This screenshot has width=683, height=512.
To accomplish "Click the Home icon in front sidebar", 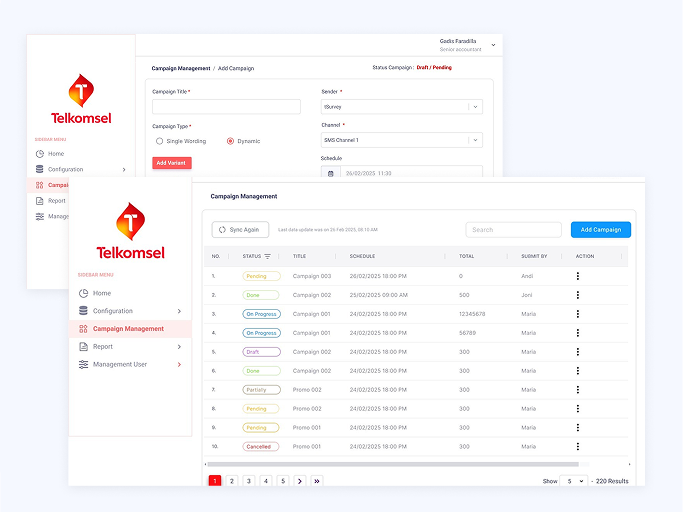I will tap(84, 293).
